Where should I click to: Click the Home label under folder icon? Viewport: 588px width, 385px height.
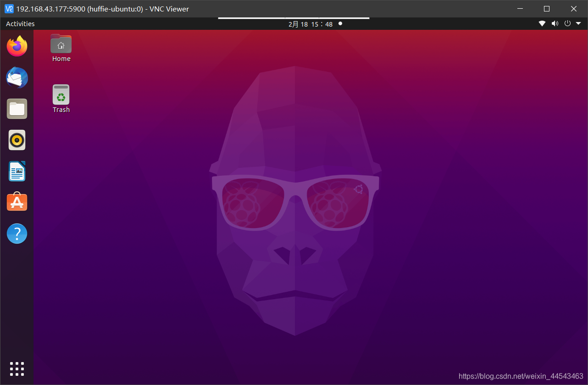click(x=61, y=59)
